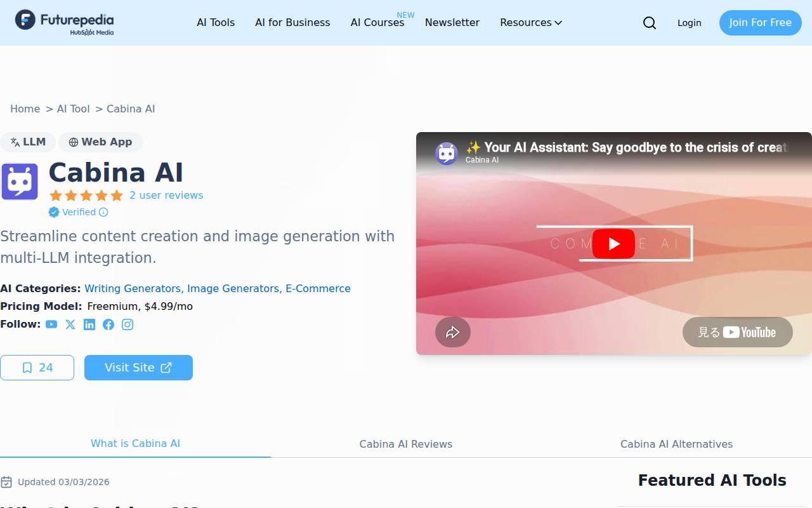Screen dimensions: 812x508
Task: Click the Visit Site button
Action: point(138,368)
